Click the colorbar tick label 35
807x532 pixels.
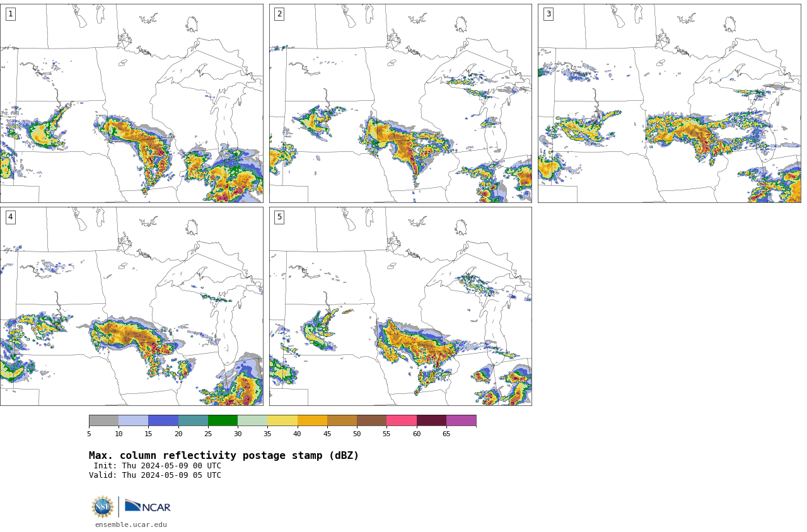(267, 434)
